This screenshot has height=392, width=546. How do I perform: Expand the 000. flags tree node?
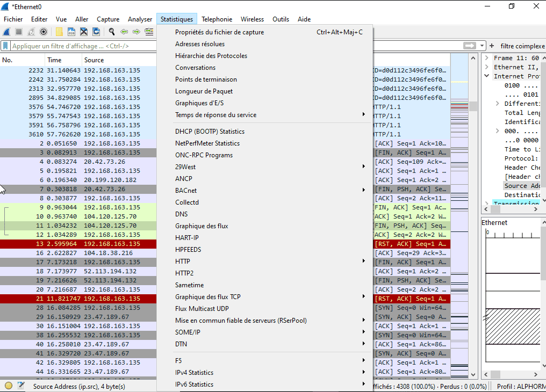pyautogui.click(x=498, y=131)
